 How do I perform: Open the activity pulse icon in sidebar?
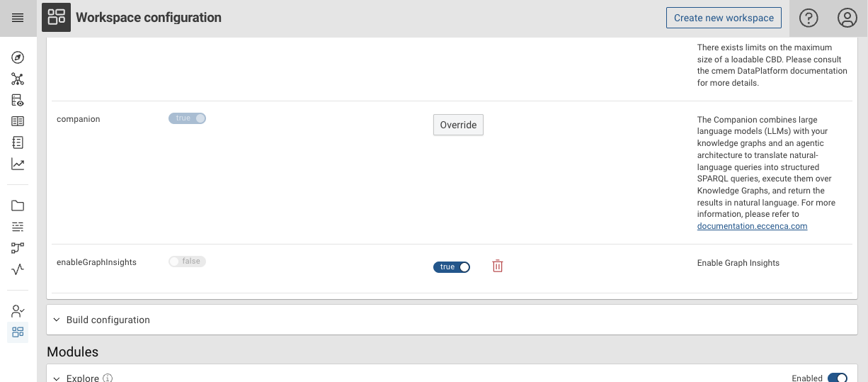tap(18, 269)
